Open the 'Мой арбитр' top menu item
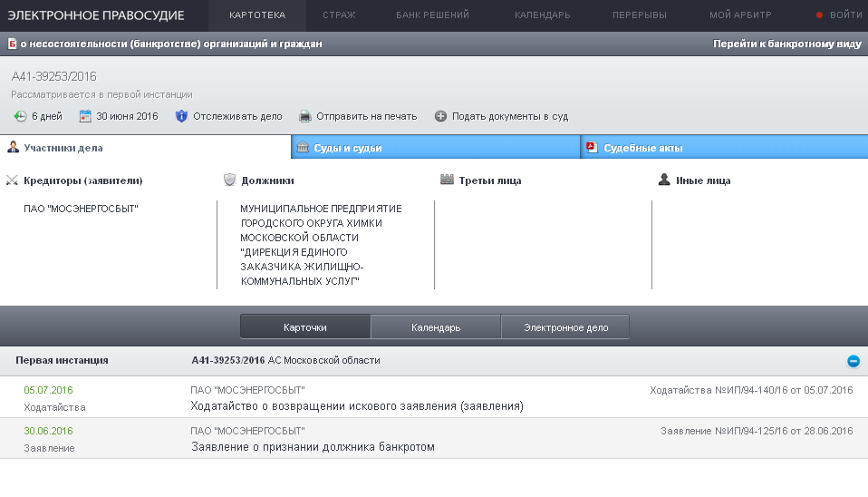 pos(740,15)
